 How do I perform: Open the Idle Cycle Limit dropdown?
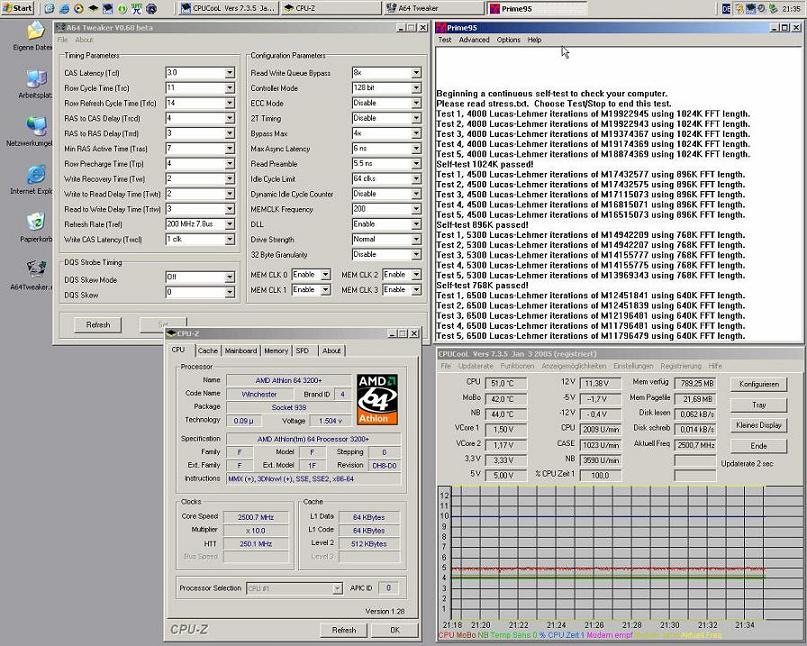click(x=416, y=179)
